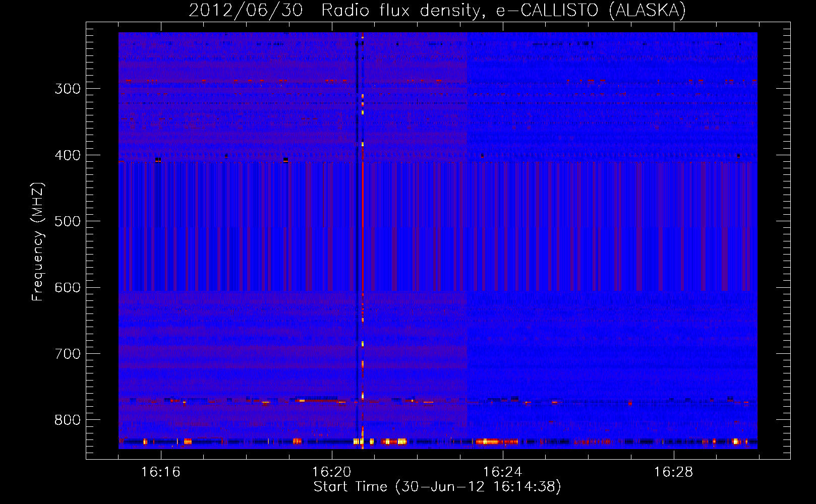Click the 16:24 time axis label
Screen dimensions: 816x504
click(502, 472)
